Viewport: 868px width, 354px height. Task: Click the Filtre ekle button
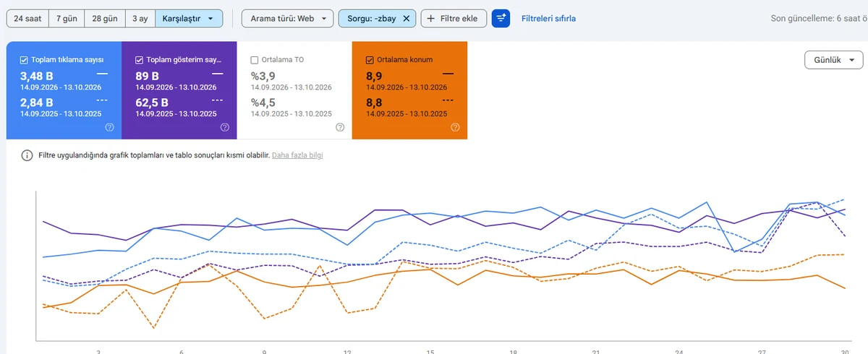(454, 18)
